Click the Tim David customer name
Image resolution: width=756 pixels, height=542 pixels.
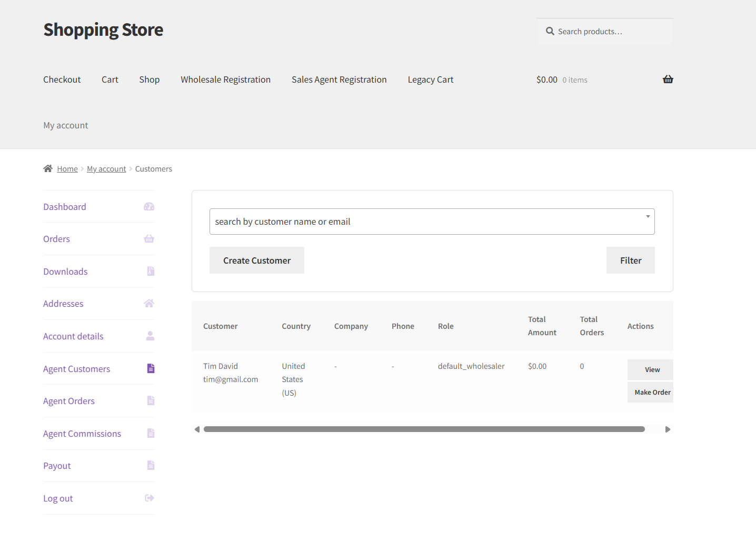(x=221, y=366)
